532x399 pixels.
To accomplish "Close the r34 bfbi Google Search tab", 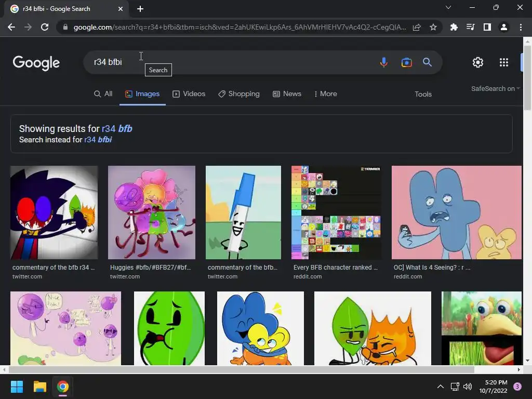I will (x=121, y=9).
